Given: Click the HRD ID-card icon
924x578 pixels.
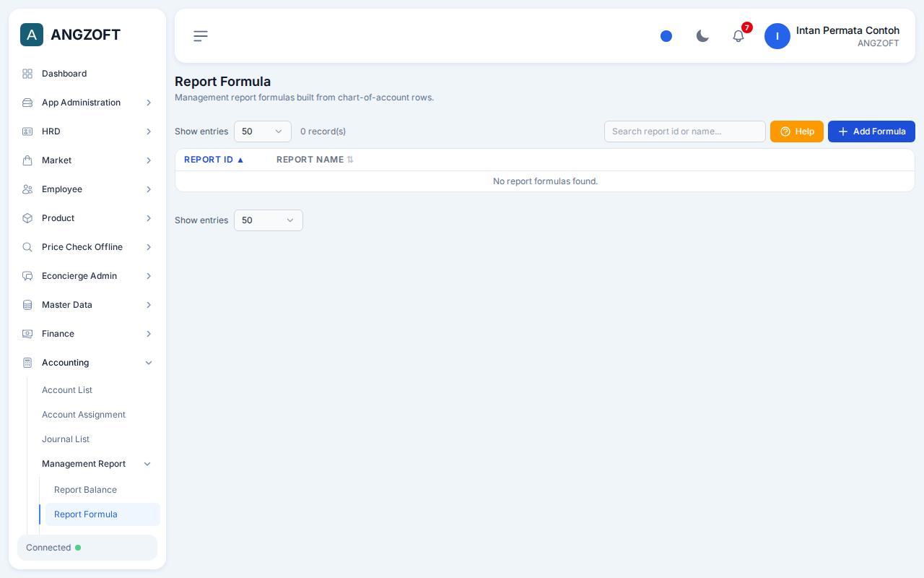Looking at the screenshot, I should 27,131.
